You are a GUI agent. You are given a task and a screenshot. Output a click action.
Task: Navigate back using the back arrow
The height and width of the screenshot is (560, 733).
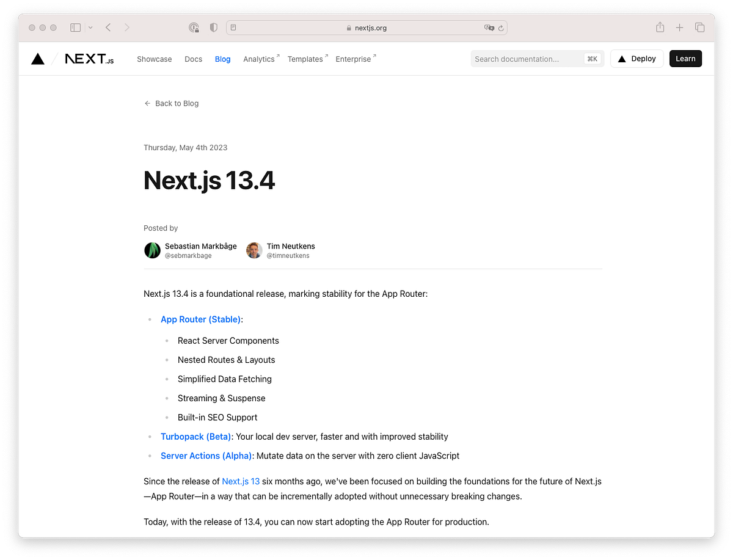[x=108, y=27]
